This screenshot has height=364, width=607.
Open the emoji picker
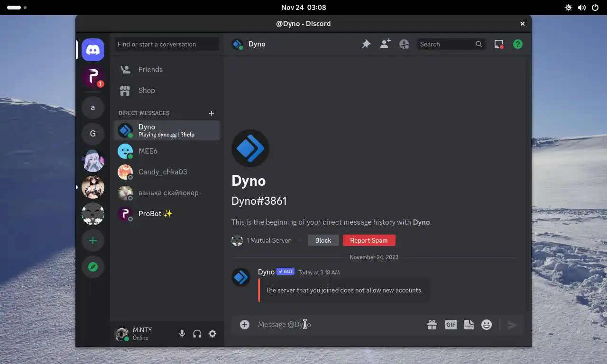pyautogui.click(x=487, y=325)
